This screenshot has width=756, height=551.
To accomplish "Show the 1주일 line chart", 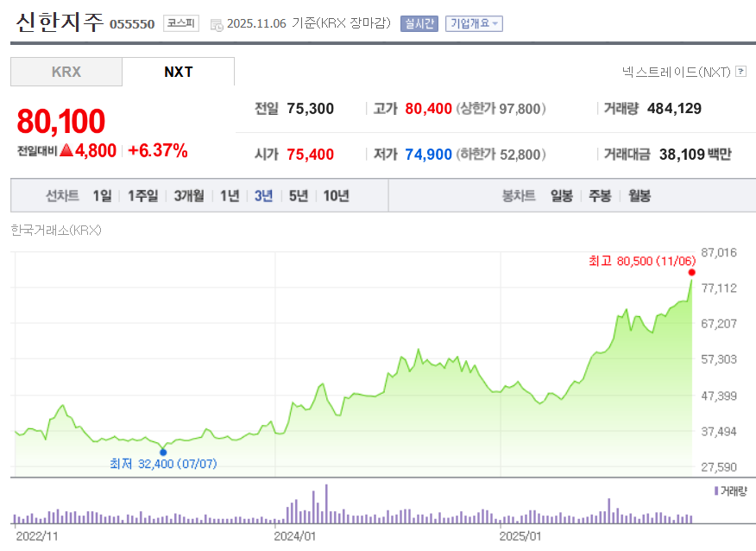I will pos(142,195).
